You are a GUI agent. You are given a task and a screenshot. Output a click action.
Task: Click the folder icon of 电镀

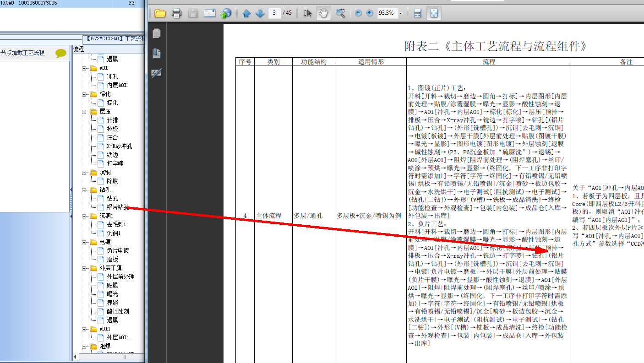pyautogui.click(x=93, y=242)
